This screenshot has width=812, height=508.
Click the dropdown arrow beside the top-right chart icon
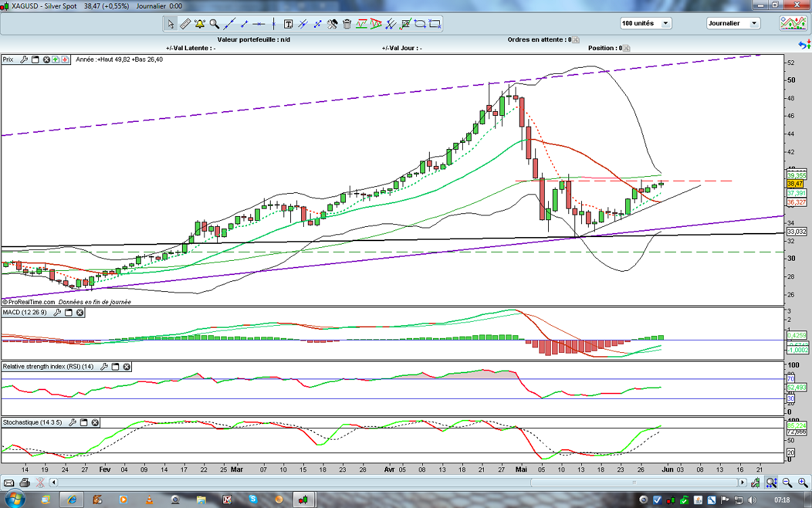(809, 23)
